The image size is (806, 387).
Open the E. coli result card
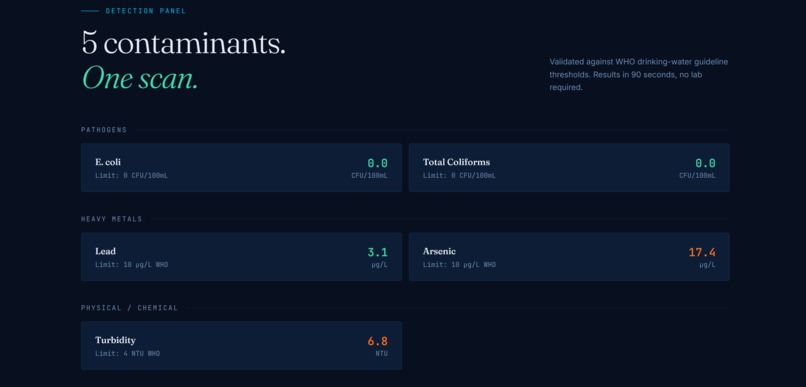[x=241, y=168]
